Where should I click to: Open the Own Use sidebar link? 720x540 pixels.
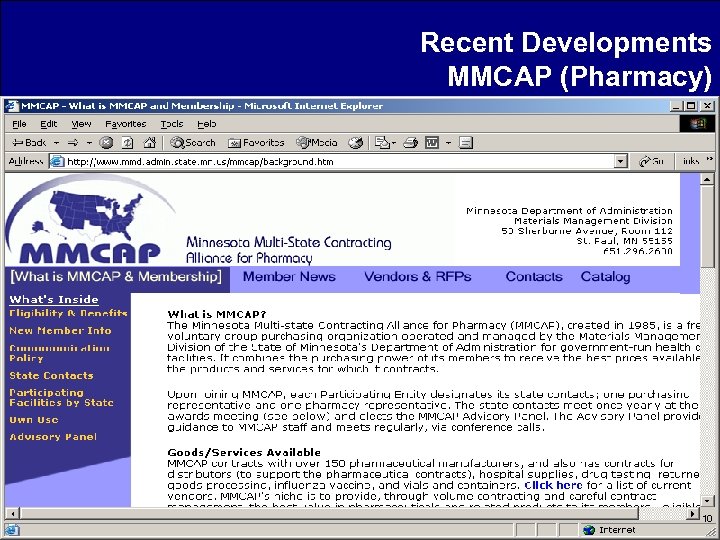34,420
